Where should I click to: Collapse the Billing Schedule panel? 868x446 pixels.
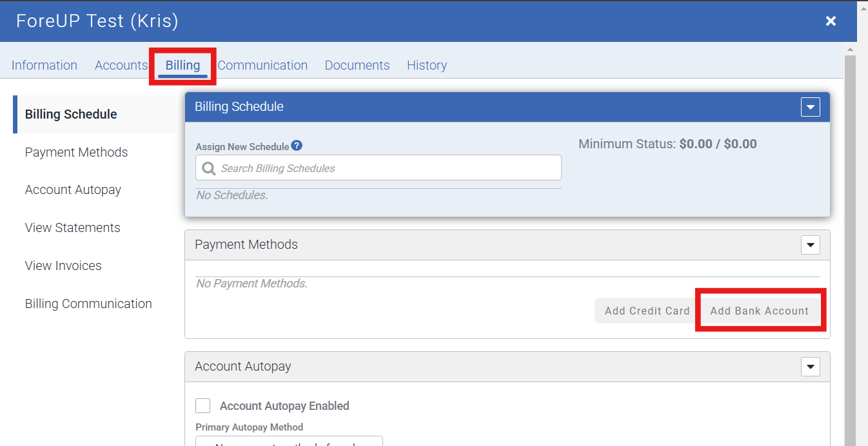[x=810, y=107]
